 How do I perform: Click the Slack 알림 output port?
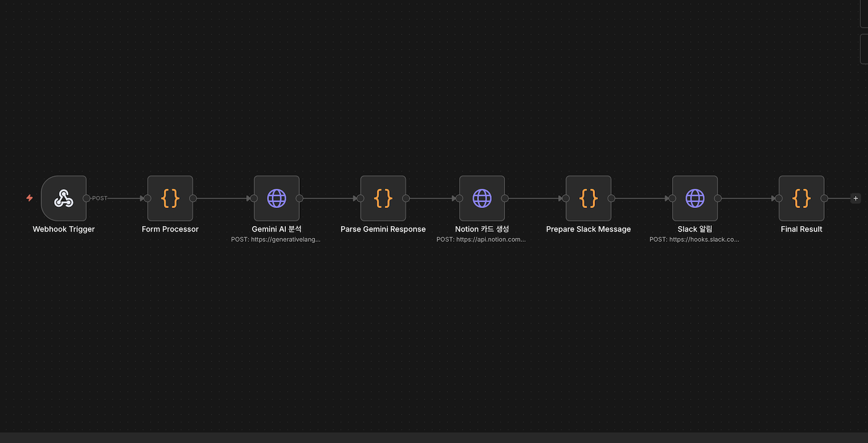pos(718,198)
